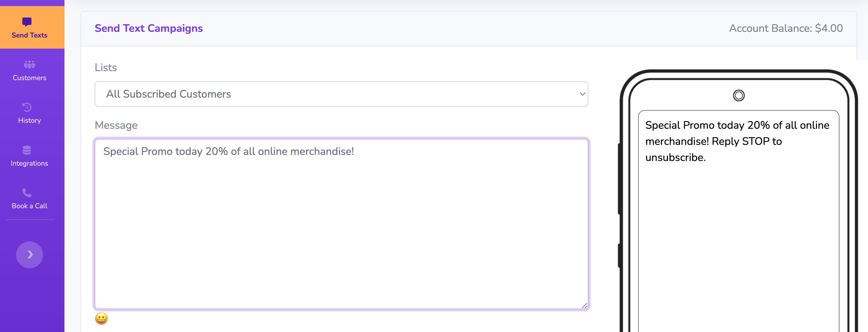Go to the Customers menu label
The height and width of the screenshot is (332, 868).
point(29,78)
